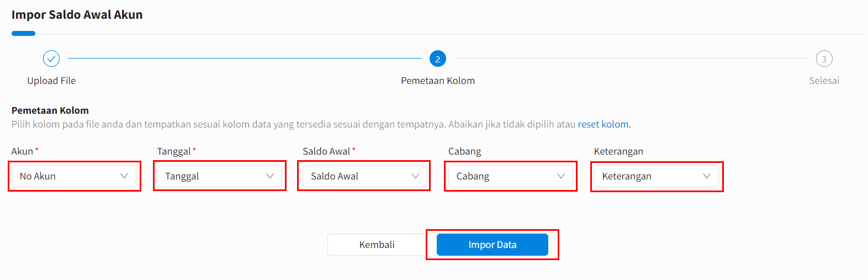Click the chevron arrow in Saldo Awal dropdown

click(415, 176)
